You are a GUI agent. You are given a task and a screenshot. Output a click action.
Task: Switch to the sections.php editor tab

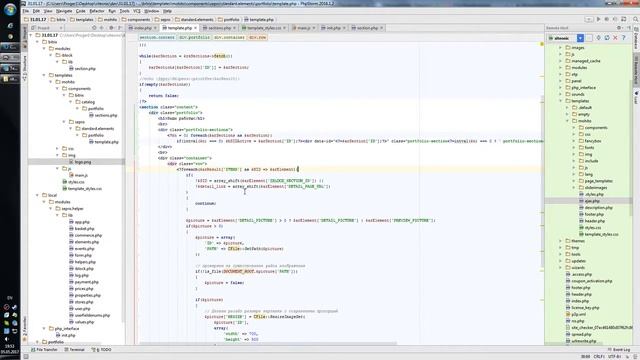[220, 28]
